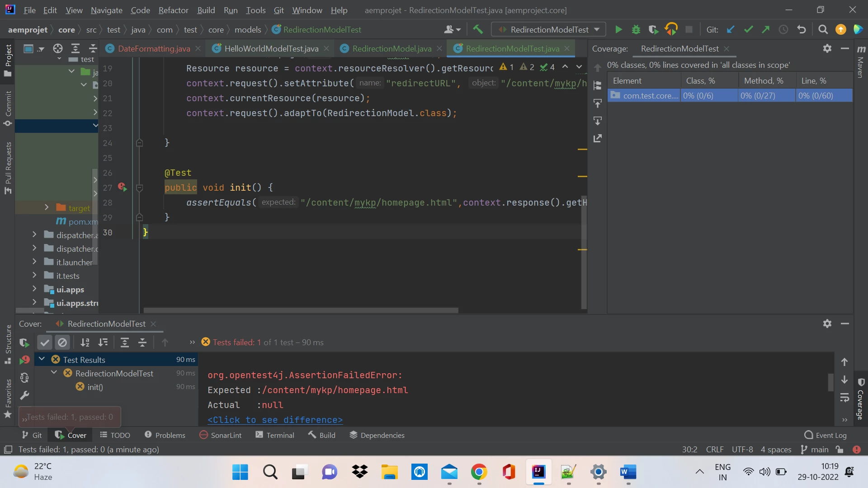Viewport: 868px width, 488px height.
Task: Click Rerun Failed Tests icon
Action: coord(24,360)
